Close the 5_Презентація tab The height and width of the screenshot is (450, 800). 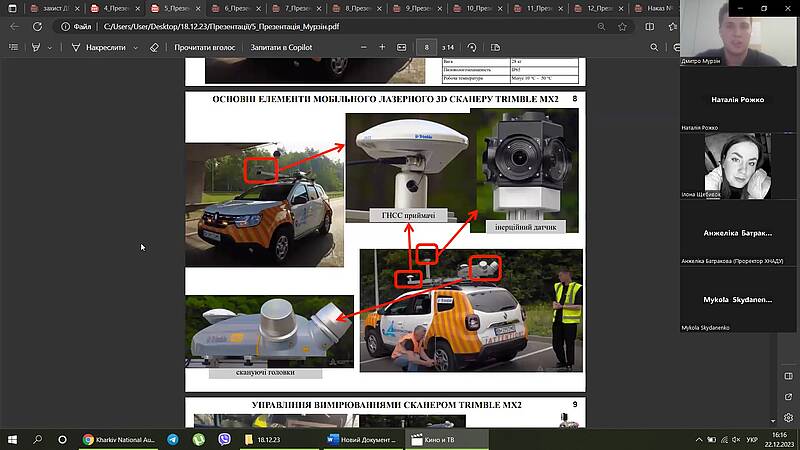198,8
